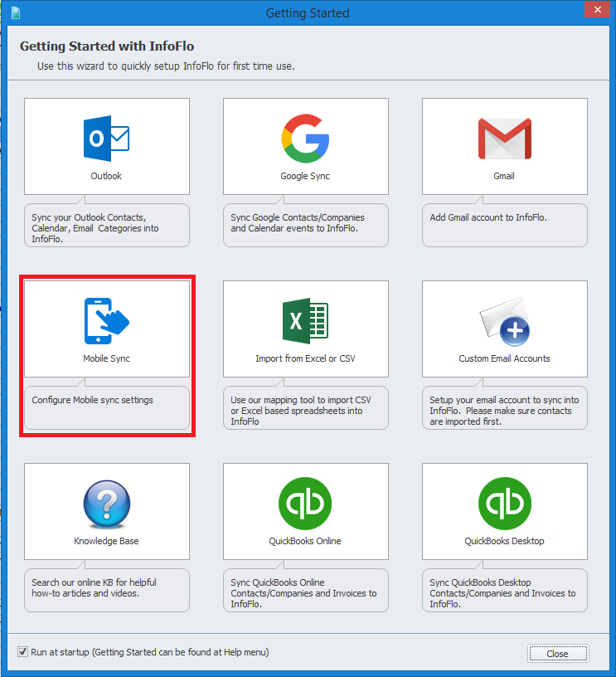Image resolution: width=616 pixels, height=677 pixels.
Task: Click the Configure Mobile sync settings text
Action: coord(92,400)
